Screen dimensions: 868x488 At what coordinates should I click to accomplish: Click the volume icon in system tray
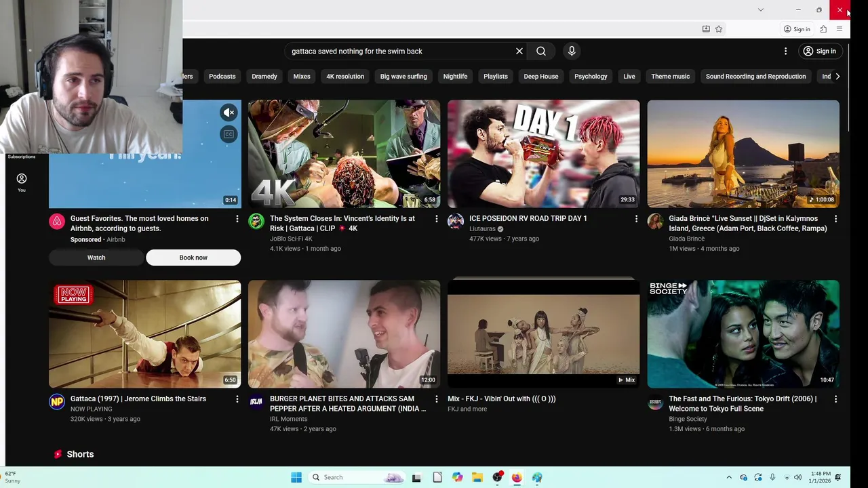pyautogui.click(x=797, y=477)
